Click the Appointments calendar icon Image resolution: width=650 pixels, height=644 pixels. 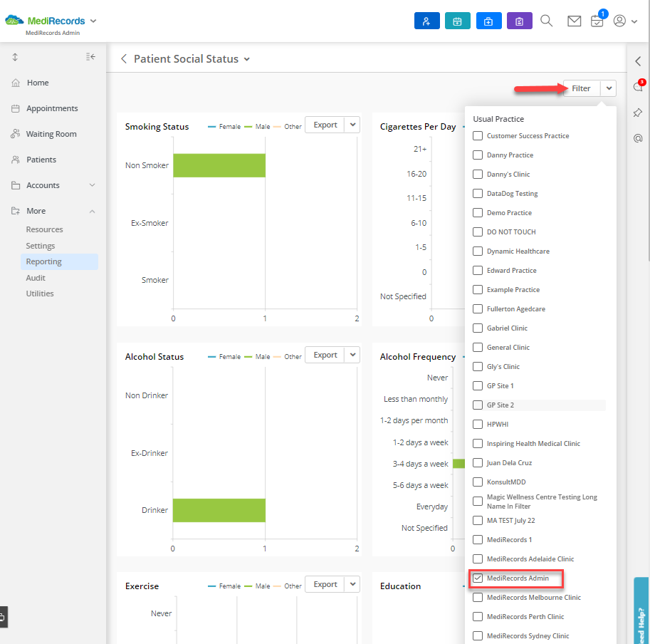point(16,109)
